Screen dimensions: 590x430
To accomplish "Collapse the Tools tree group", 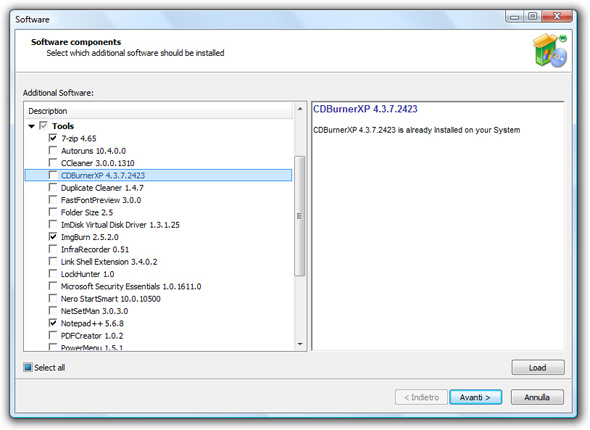I will click(32, 126).
